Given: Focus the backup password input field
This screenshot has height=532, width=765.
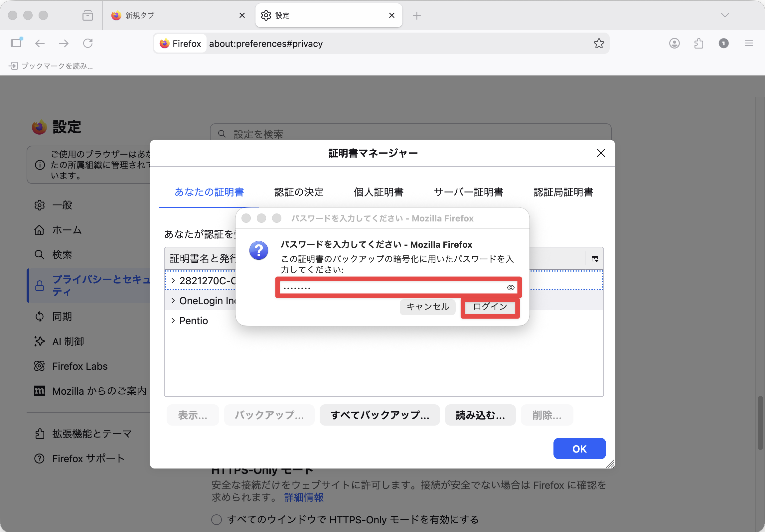Looking at the screenshot, I should pyautogui.click(x=398, y=288).
